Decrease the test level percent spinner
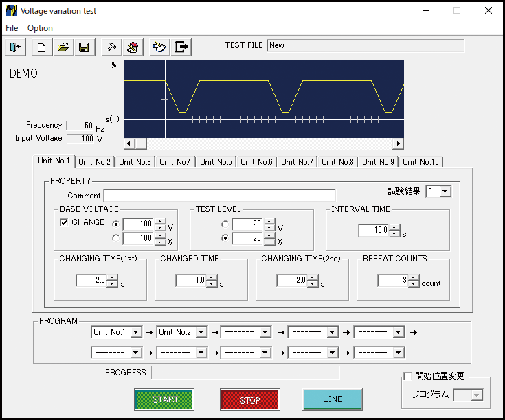Viewport: 505px width, 420px height. [269, 242]
